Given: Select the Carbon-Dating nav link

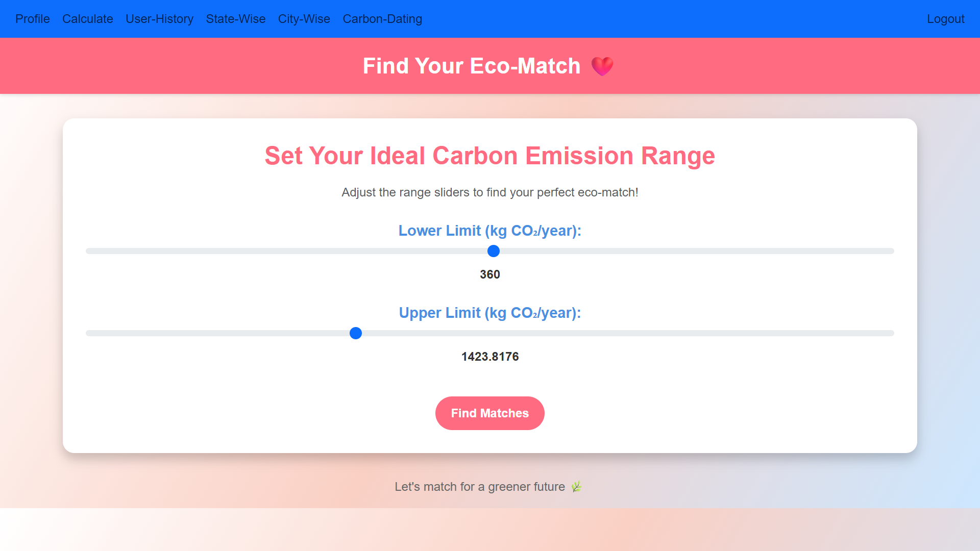Looking at the screenshot, I should click(x=382, y=19).
